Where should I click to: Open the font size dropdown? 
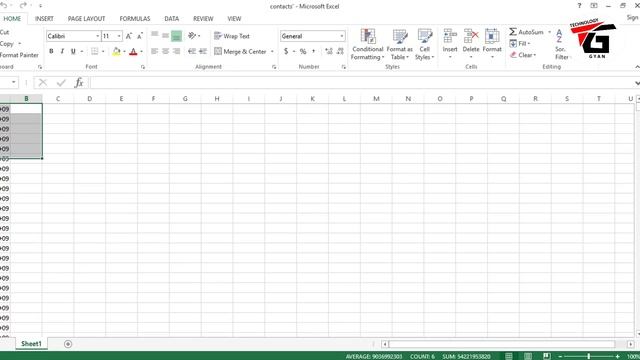pos(119,36)
